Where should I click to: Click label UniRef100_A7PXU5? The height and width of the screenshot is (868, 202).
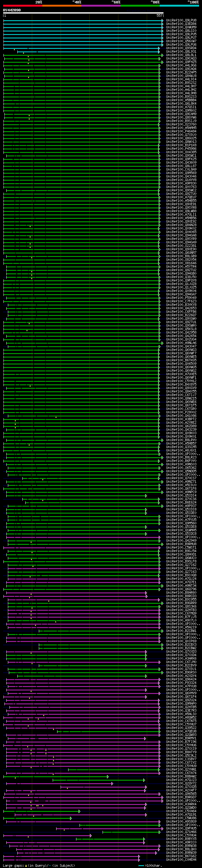[181, 520]
